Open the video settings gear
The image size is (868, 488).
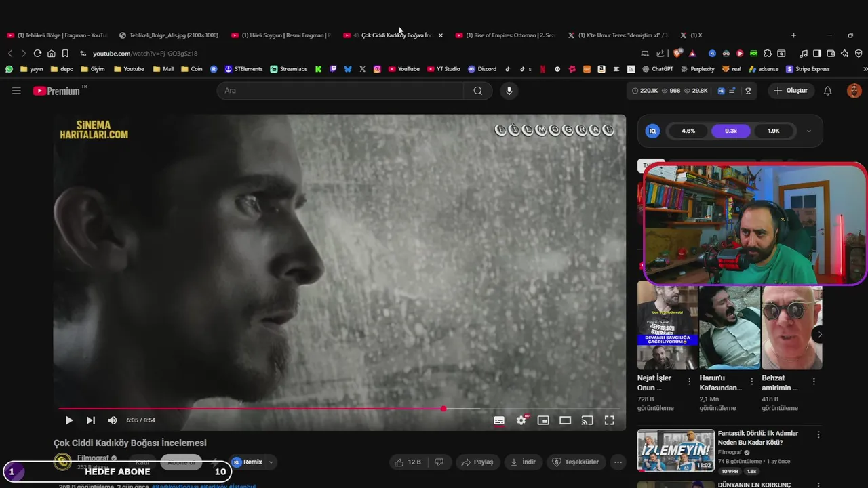pos(521,420)
